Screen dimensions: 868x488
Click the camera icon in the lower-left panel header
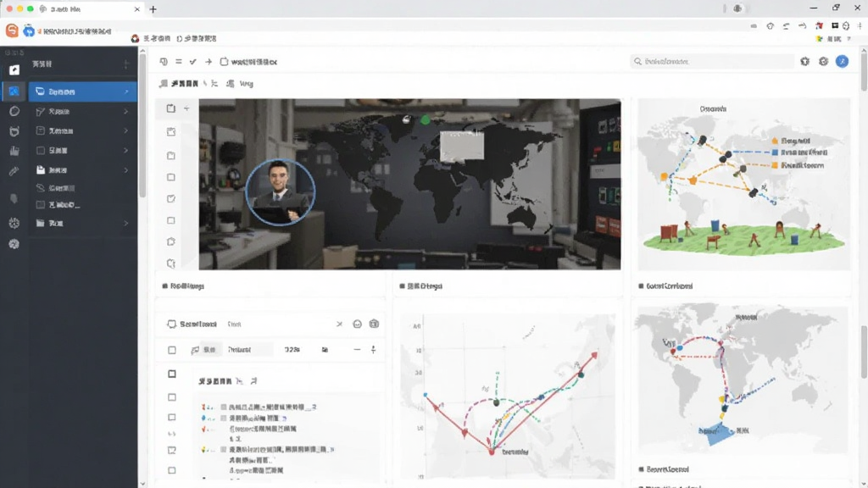click(374, 324)
